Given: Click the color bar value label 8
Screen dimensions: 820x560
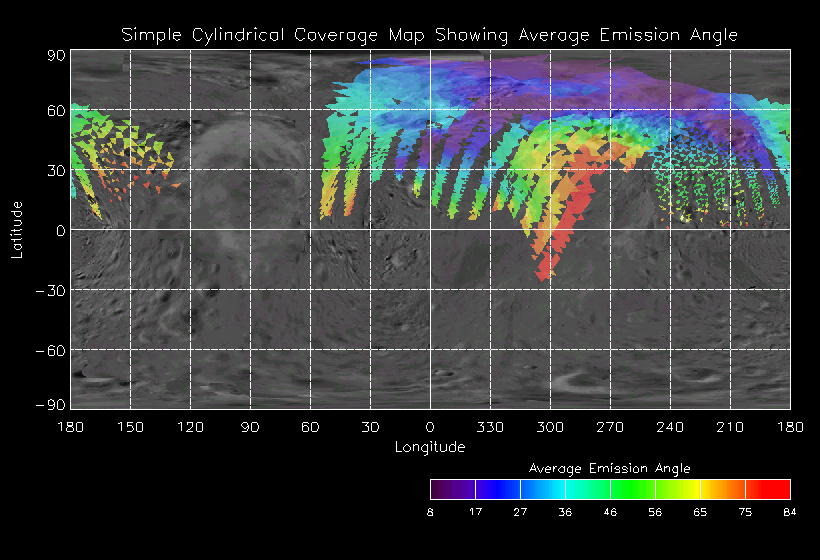Looking at the screenshot, I should pos(430,512).
